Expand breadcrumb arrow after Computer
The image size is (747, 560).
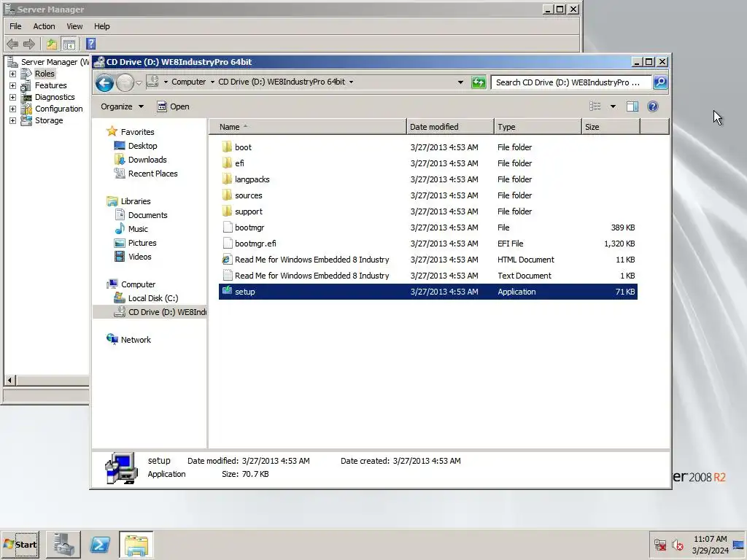212,82
